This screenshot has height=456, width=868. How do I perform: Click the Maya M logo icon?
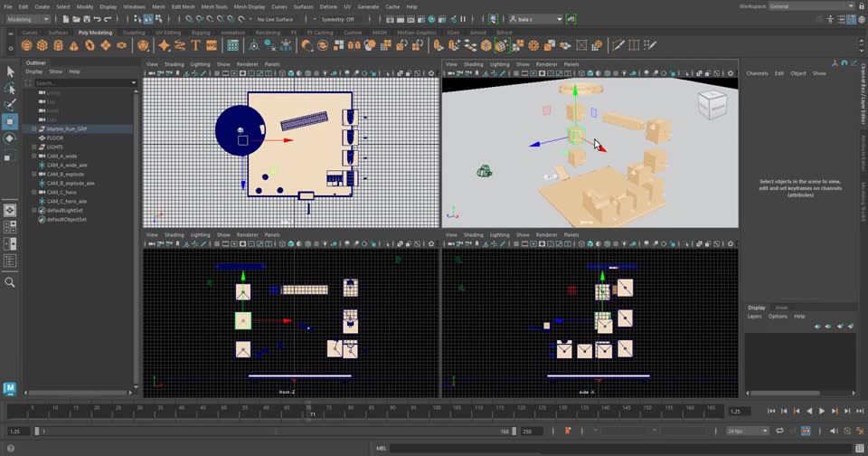tap(10, 388)
